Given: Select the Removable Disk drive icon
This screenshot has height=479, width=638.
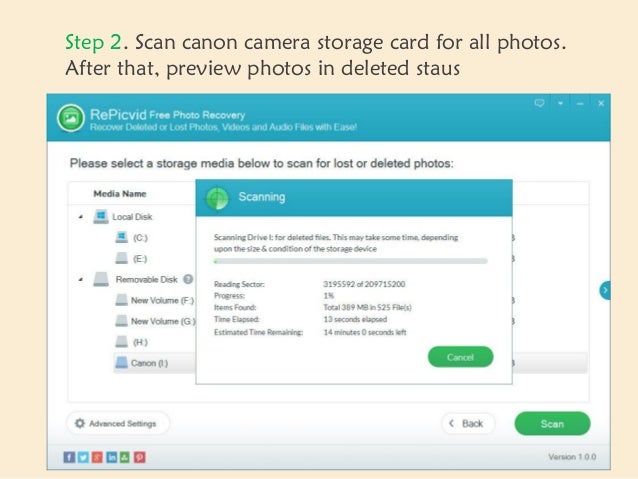Looking at the screenshot, I should [x=101, y=279].
